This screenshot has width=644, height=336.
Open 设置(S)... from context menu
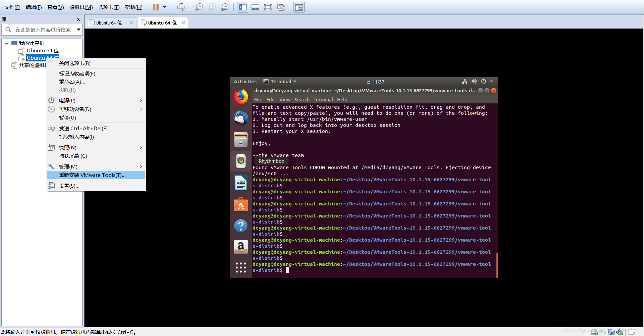(96, 186)
